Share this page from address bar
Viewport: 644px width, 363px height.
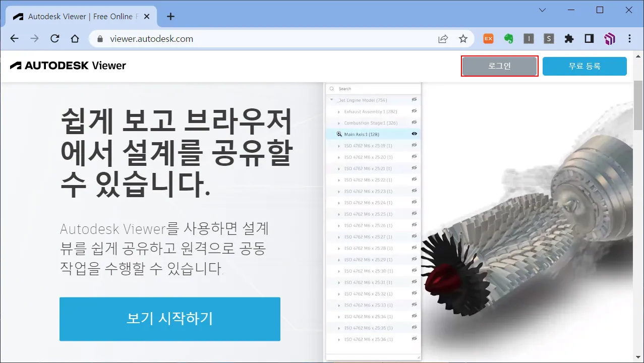(x=443, y=39)
